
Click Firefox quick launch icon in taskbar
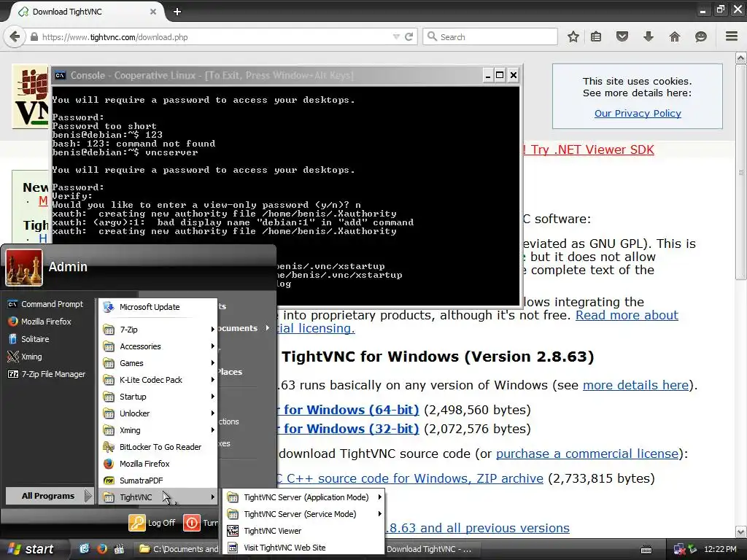102,548
